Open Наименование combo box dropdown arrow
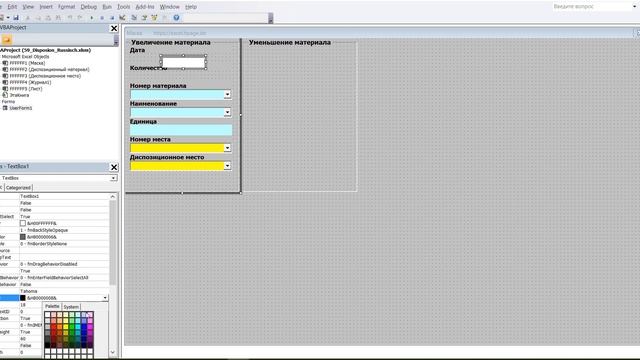640x360 pixels. (227, 112)
